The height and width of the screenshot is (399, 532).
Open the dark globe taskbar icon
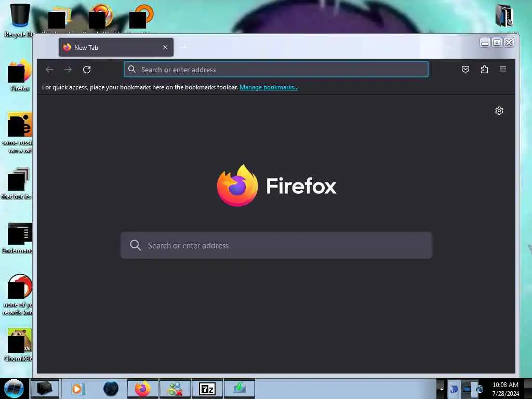tap(111, 389)
